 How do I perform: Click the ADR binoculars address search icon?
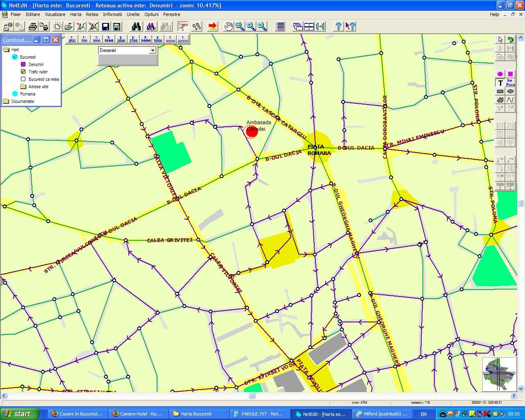click(151, 27)
